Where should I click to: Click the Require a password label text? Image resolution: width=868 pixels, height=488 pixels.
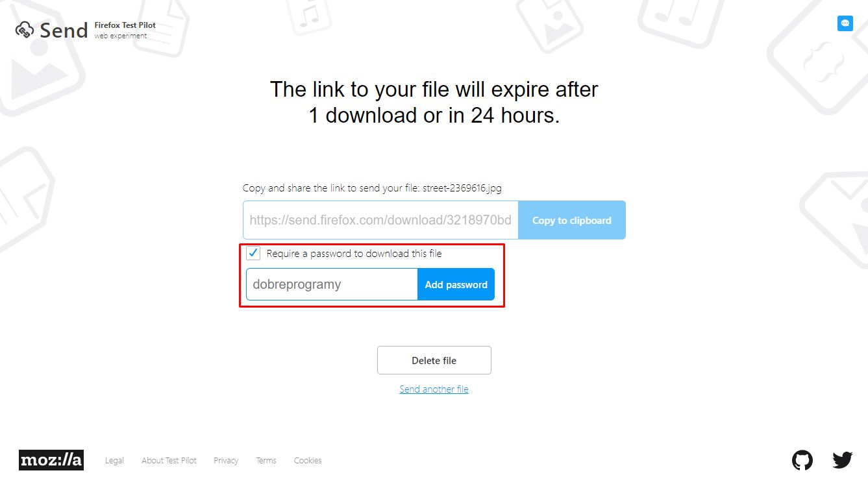[x=354, y=254]
